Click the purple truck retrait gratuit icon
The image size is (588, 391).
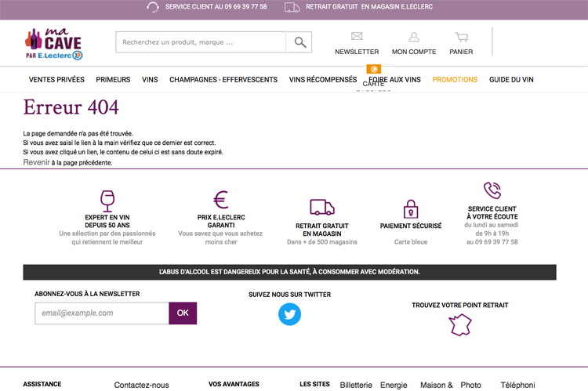(x=322, y=208)
